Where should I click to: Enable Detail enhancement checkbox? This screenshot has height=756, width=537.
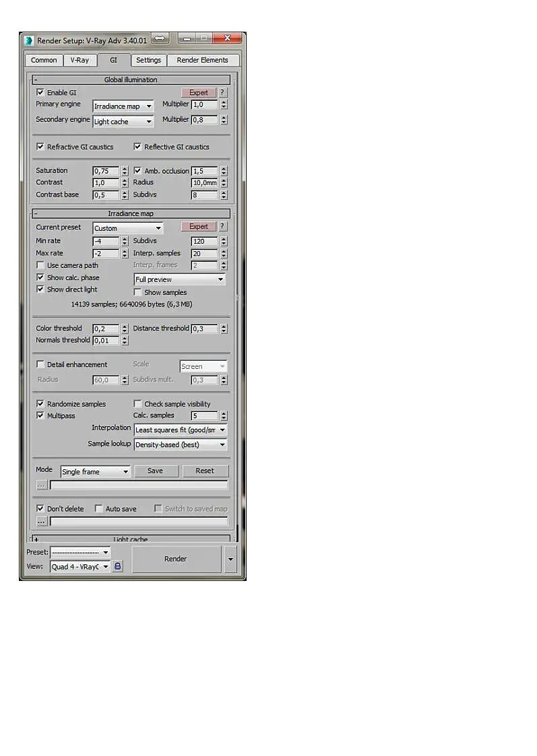[40, 364]
